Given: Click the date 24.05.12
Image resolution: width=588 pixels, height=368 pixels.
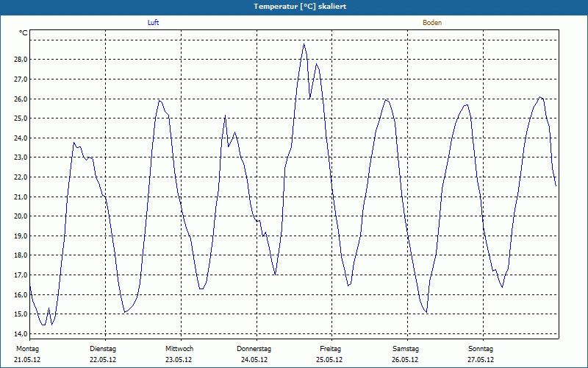Looking at the screenshot, I should pos(254,360).
